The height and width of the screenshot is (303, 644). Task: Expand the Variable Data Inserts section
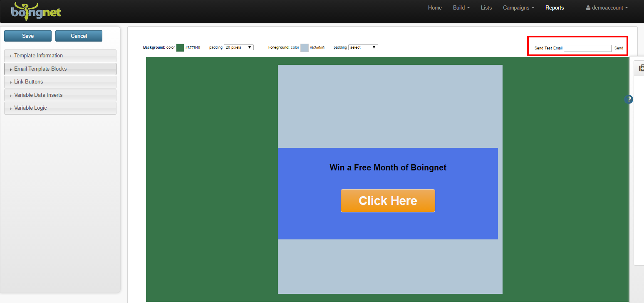point(60,95)
